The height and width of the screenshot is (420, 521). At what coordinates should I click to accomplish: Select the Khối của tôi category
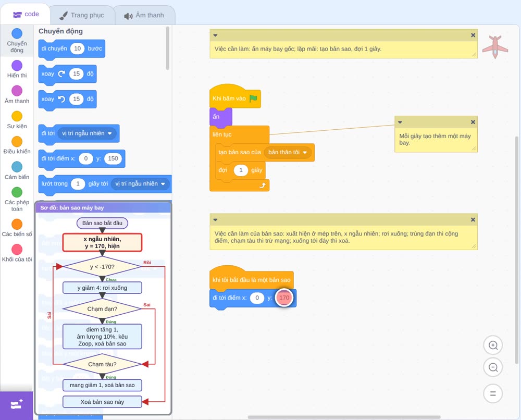pyautogui.click(x=17, y=253)
